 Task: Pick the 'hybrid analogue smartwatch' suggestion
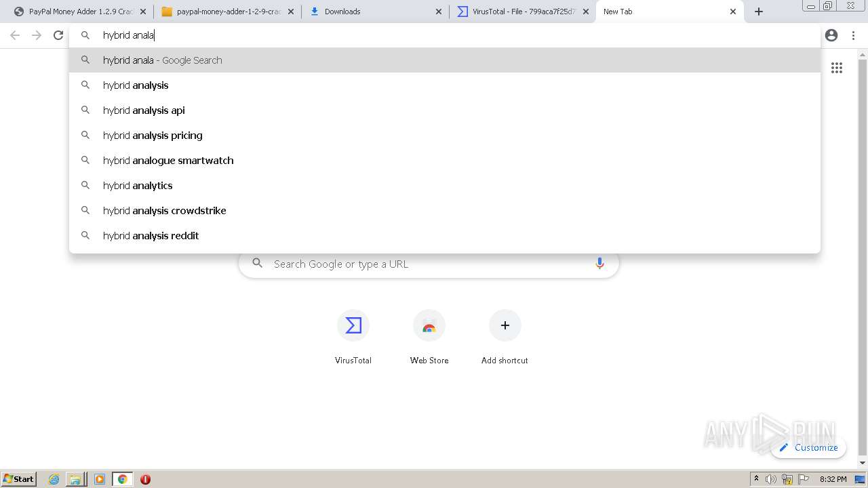(x=445, y=161)
